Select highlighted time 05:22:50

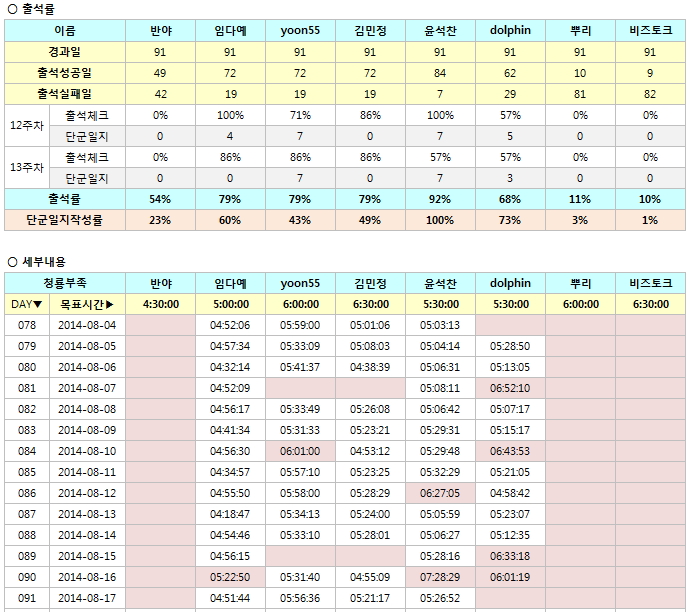(230, 577)
